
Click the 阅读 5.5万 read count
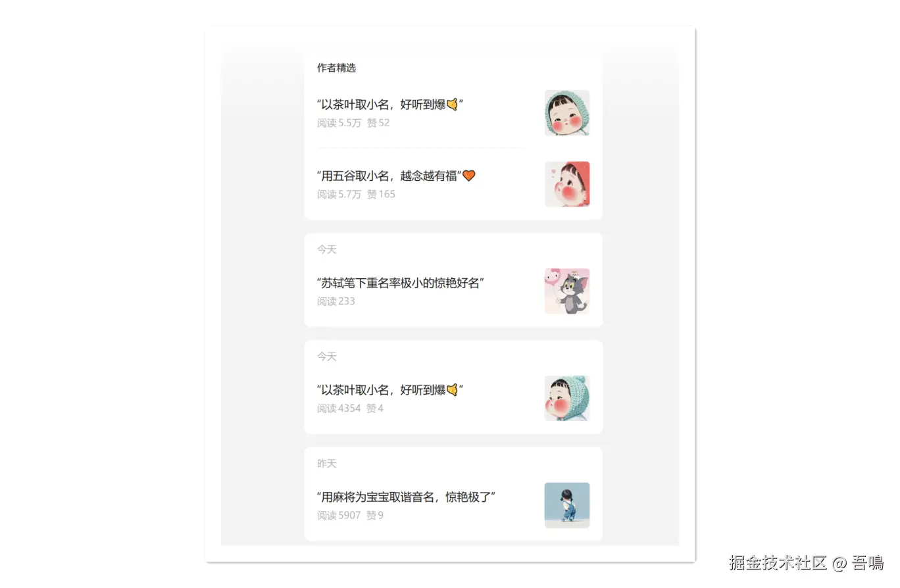(339, 123)
